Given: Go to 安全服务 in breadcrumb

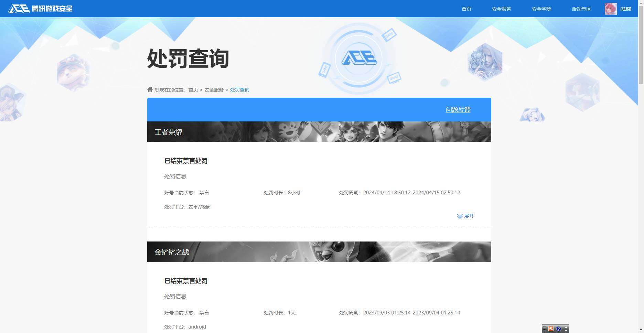Looking at the screenshot, I should coord(214,90).
